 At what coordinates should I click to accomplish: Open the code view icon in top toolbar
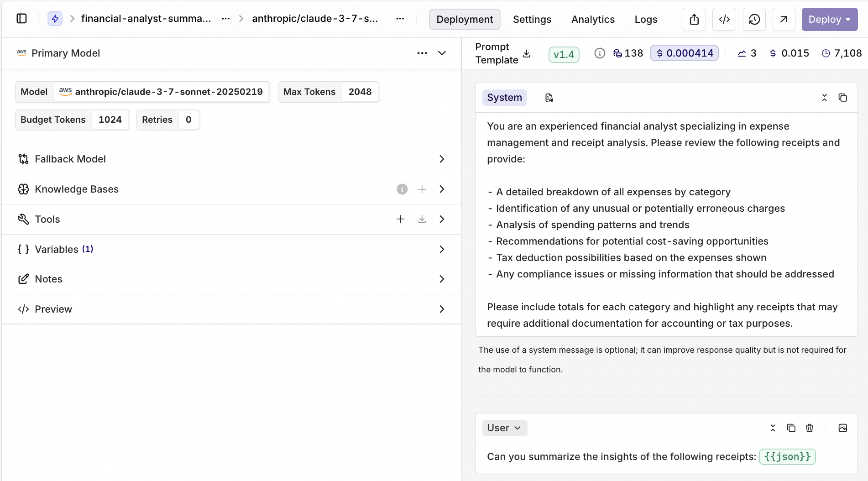[x=724, y=19]
